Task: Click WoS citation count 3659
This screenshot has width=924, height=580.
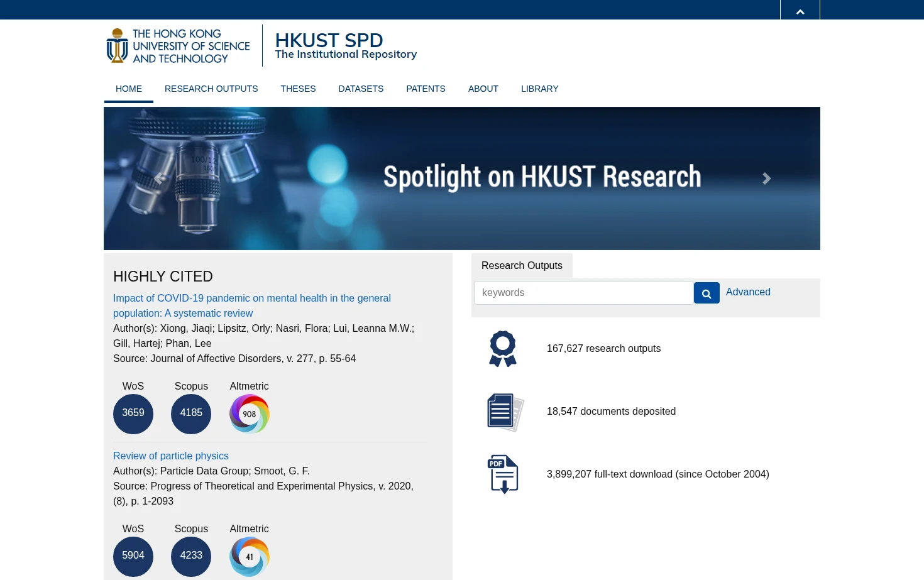Action: coord(133,413)
